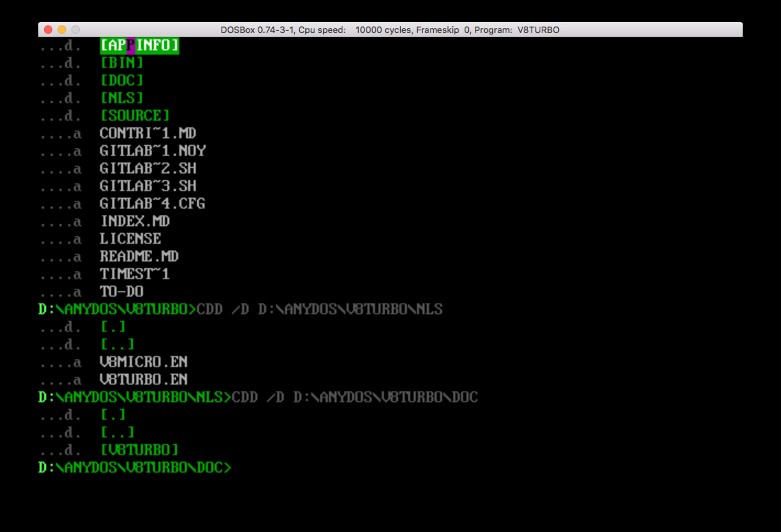The height and width of the screenshot is (532, 781).
Task: Click the gray disabled zoom button
Action: tap(76, 30)
